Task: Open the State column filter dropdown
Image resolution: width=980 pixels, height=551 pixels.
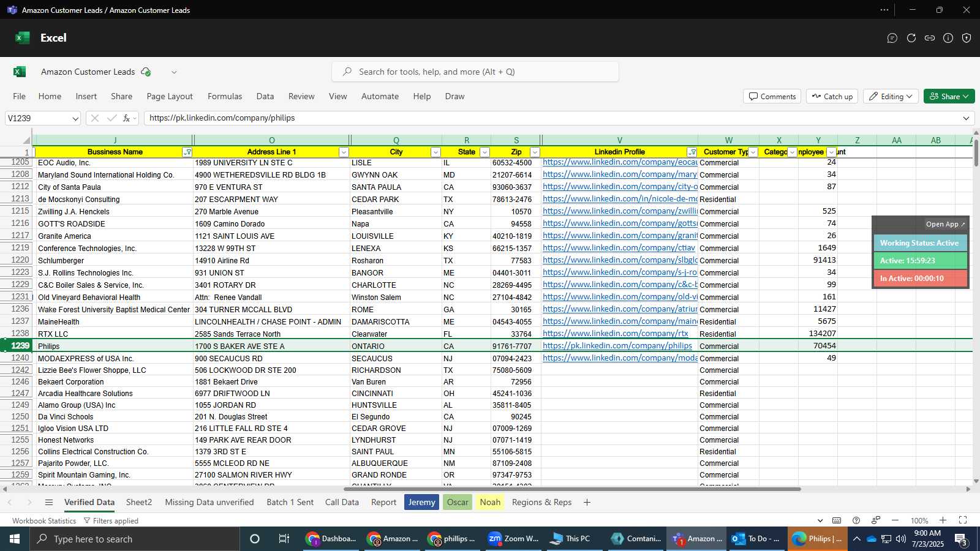Action: click(484, 152)
